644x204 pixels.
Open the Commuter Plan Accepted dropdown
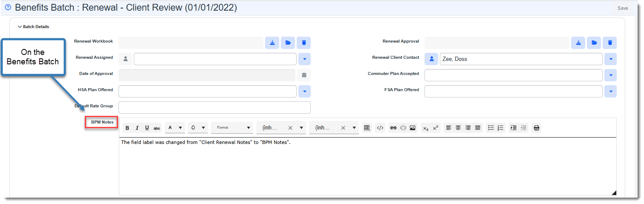[x=610, y=75]
